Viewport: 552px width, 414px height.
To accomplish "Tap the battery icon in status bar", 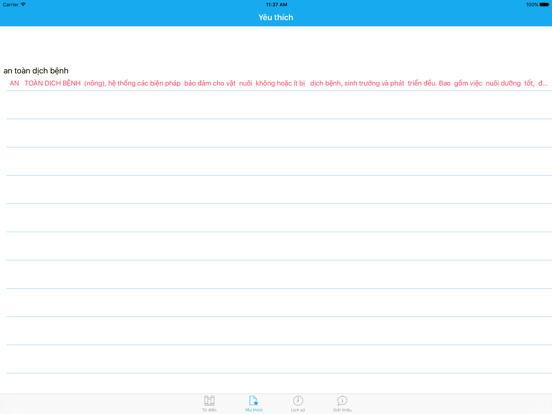I will pos(544,5).
